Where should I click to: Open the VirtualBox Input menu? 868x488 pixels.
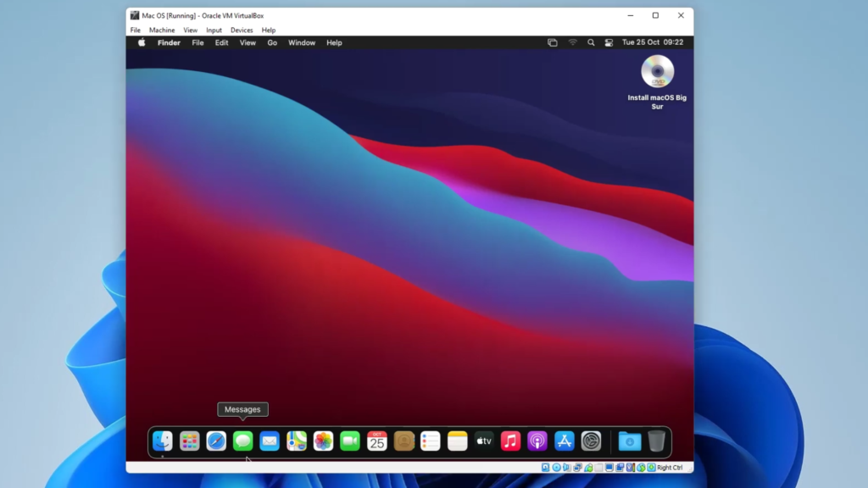pos(214,30)
